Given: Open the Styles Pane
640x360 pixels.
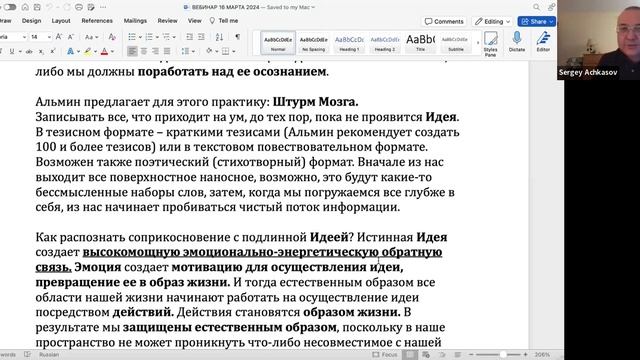Looking at the screenshot, I should [490, 43].
